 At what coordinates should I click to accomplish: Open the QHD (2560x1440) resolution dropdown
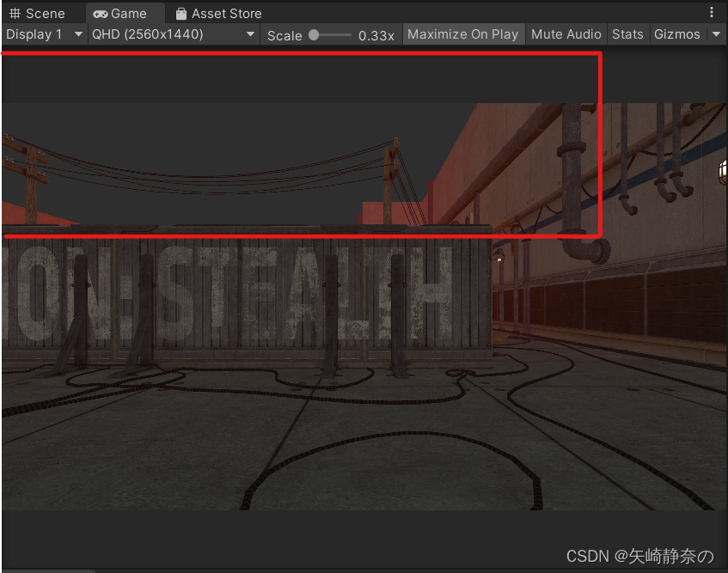pyautogui.click(x=174, y=34)
